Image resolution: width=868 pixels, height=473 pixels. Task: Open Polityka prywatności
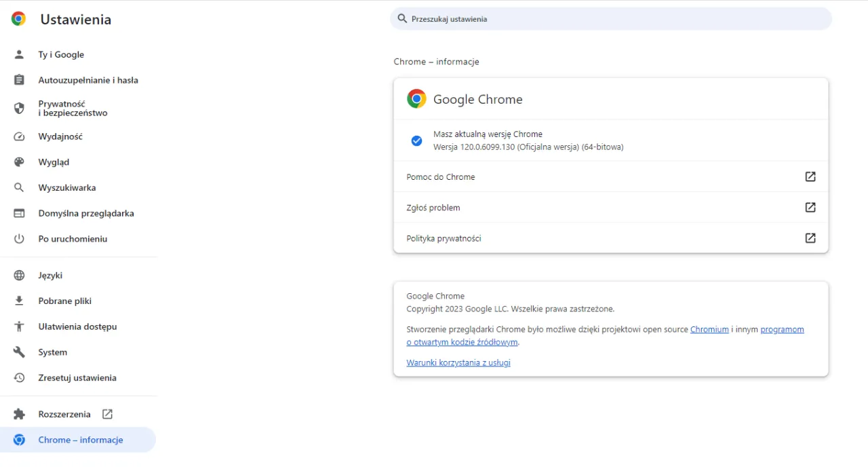tap(443, 238)
